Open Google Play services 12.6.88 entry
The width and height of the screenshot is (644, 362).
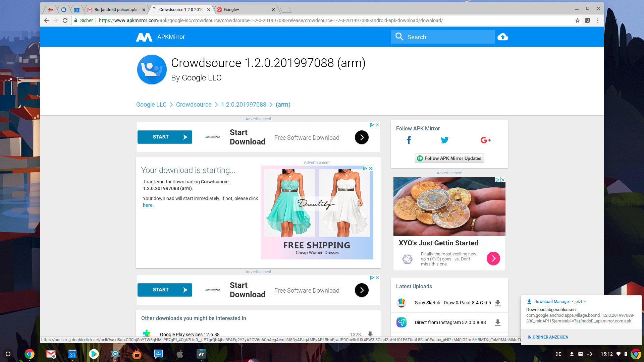[190, 334]
